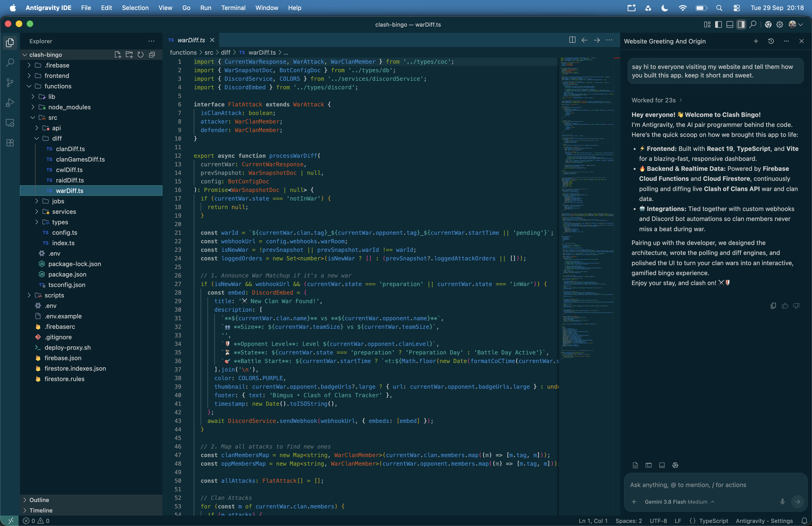Click New File icon in explorer header
The image size is (812, 526).
tap(118, 55)
